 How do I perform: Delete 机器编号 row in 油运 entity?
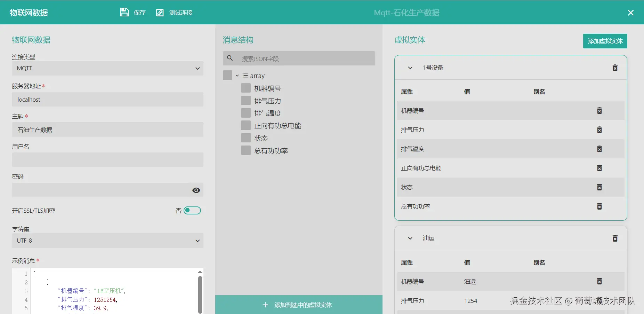[x=599, y=281]
